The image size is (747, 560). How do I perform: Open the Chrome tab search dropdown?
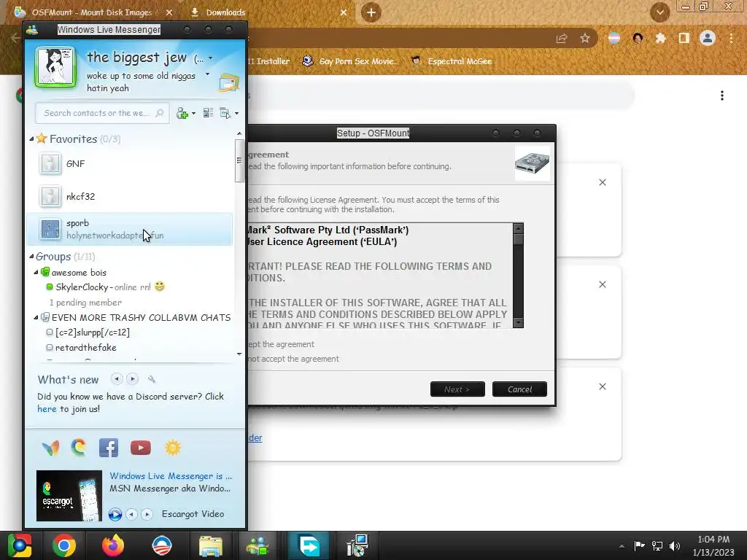click(660, 12)
